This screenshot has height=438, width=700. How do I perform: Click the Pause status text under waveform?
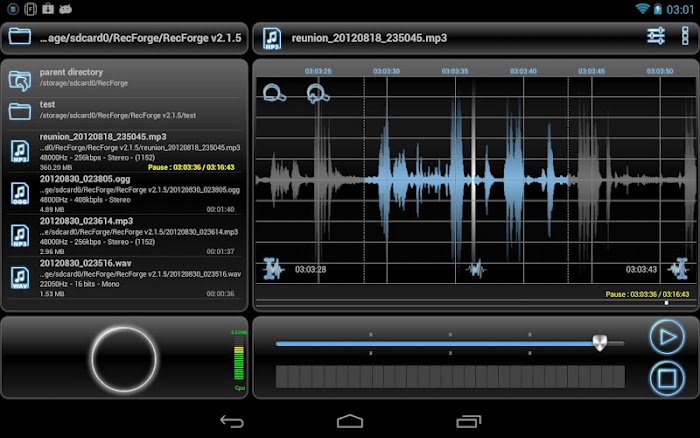point(647,294)
